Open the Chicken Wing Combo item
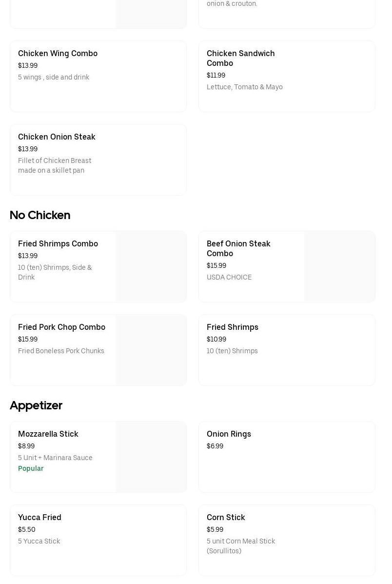The width and height of the screenshot is (392, 584). click(58, 54)
